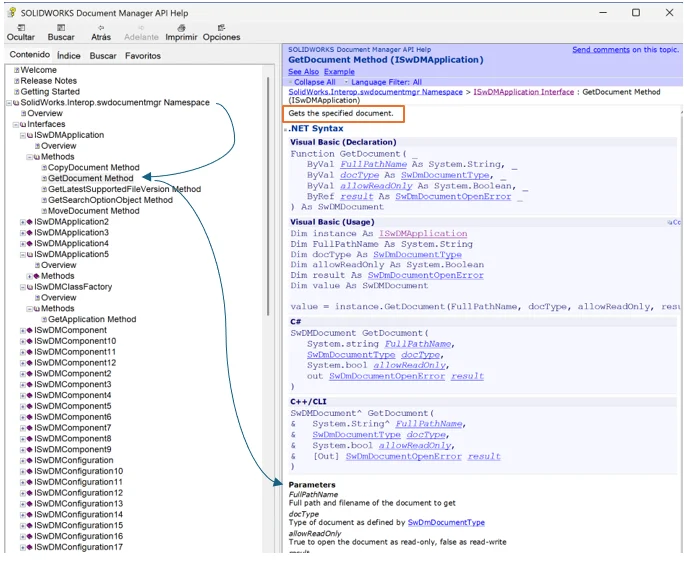Collapse the ISwDMClassFactory node
This screenshot has height=567, width=684.
tap(23, 287)
